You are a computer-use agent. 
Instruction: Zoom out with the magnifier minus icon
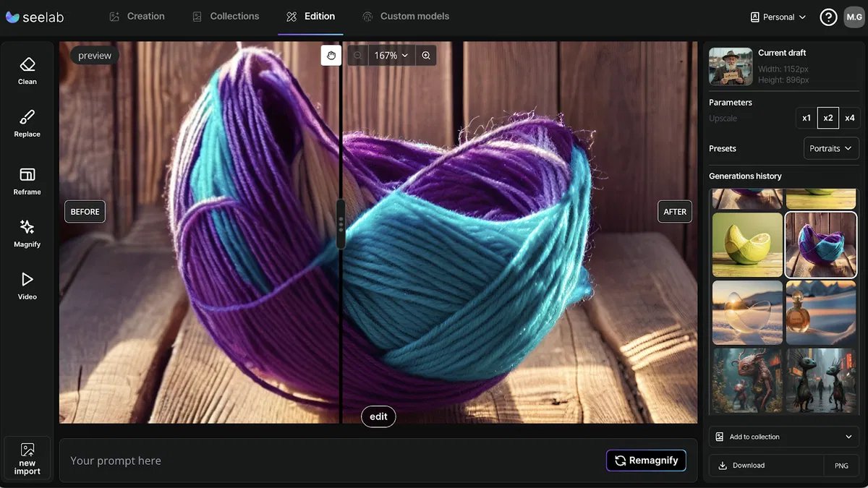(x=358, y=56)
